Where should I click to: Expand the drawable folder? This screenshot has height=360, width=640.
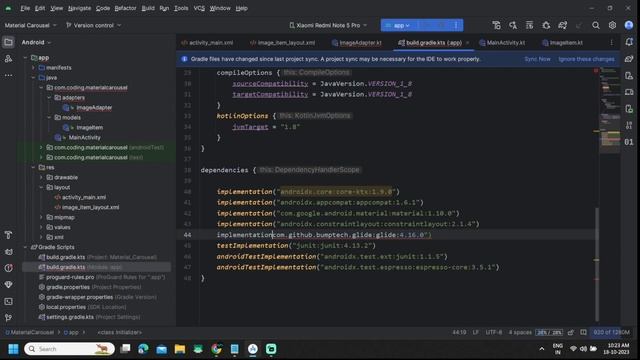point(41,178)
